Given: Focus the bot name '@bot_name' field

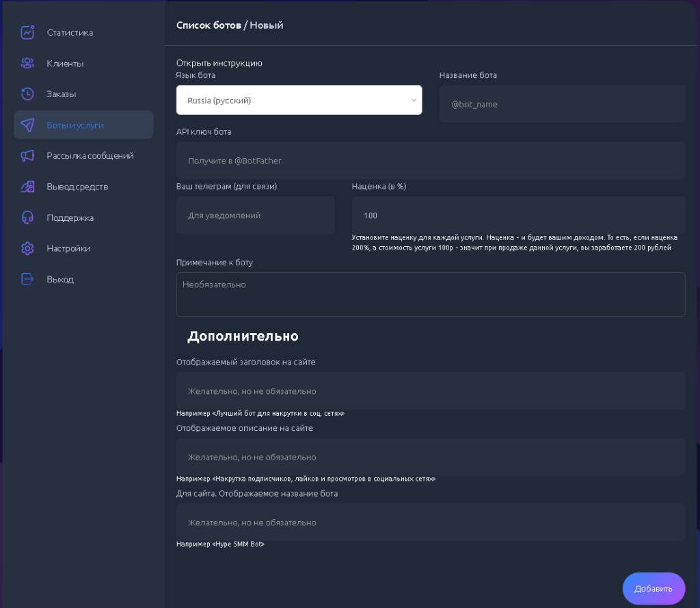Looking at the screenshot, I should [562, 104].
